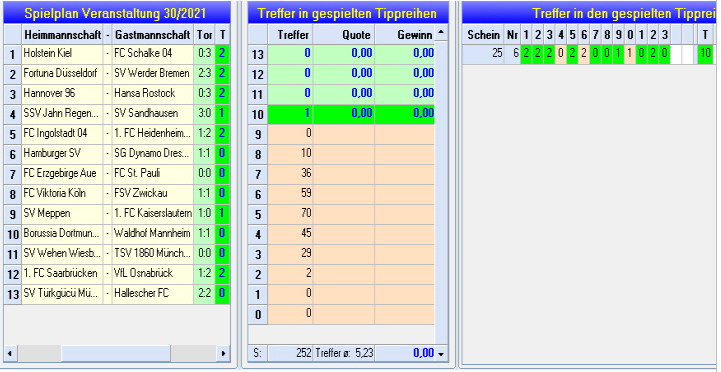Screen dimensions: 721x372
Task: Click left arrow of Spielplan horizontal scrollbar
Action: point(9,354)
